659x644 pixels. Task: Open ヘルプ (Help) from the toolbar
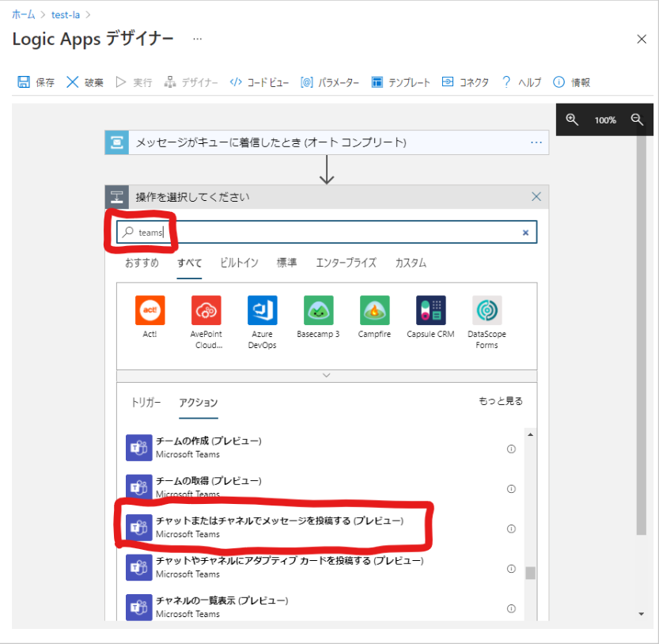521,82
